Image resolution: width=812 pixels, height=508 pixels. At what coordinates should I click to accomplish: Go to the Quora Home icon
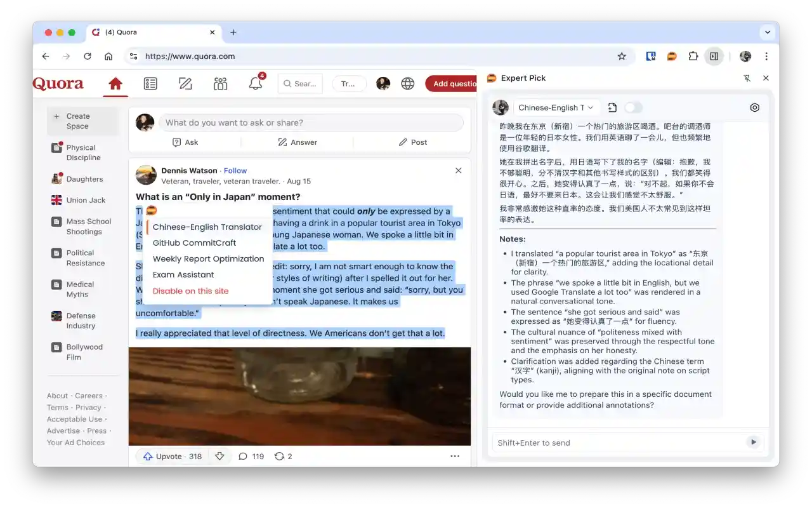(115, 84)
